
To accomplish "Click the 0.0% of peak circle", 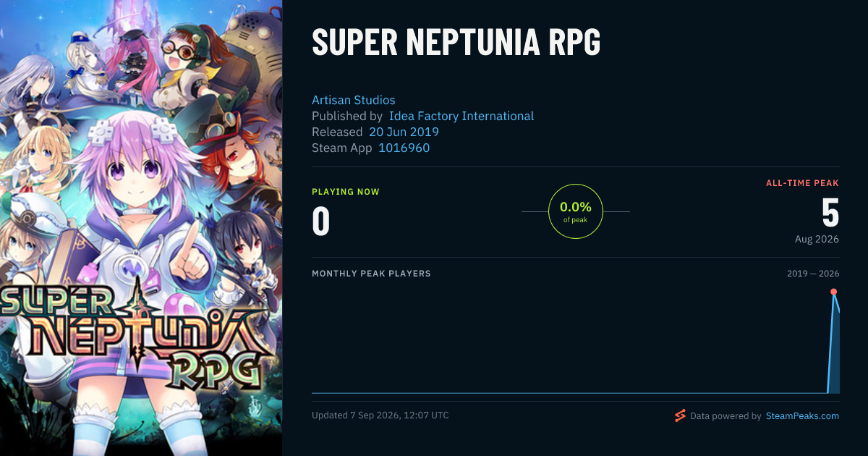I will click(576, 211).
